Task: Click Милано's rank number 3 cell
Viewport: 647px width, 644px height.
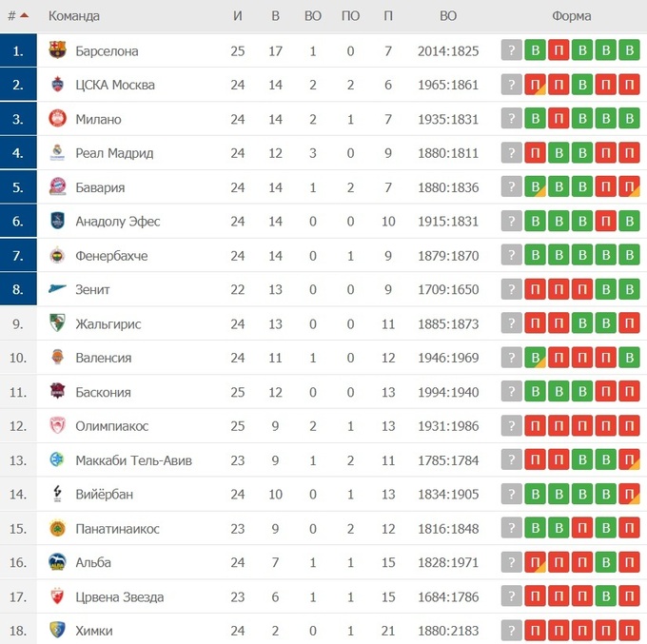Action: click(x=18, y=119)
